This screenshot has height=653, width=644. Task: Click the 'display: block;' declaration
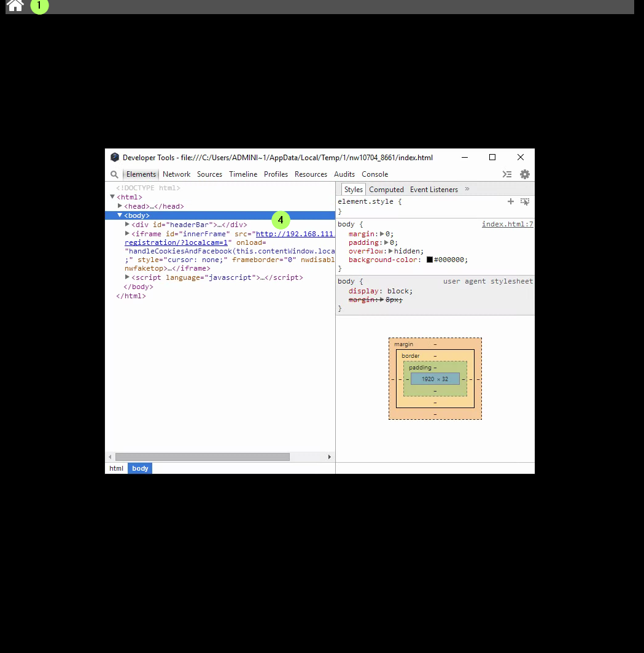click(380, 291)
